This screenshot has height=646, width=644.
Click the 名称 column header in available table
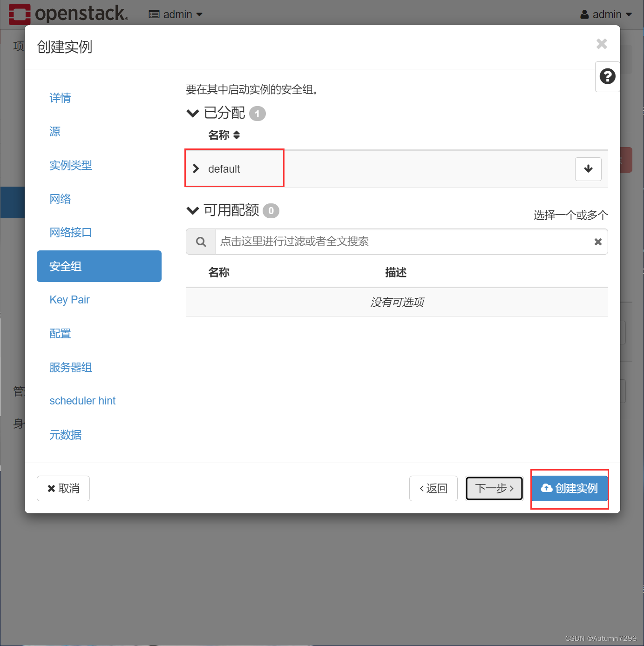coord(219,272)
